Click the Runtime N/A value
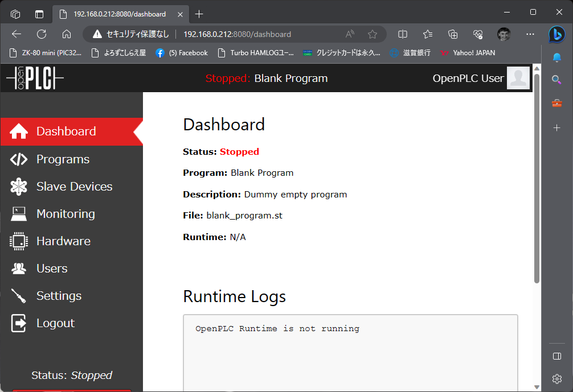Screen dimensions: 573x392 click(x=238, y=237)
